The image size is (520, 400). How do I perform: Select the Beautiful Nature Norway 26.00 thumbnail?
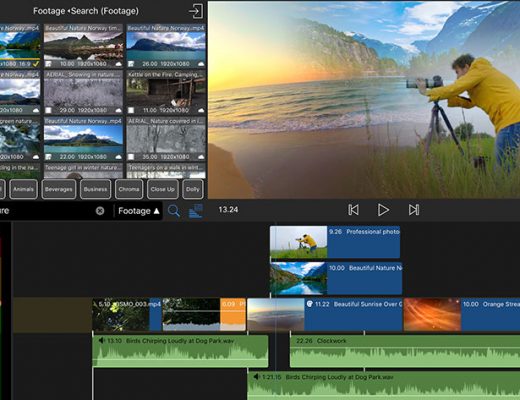coord(166,46)
